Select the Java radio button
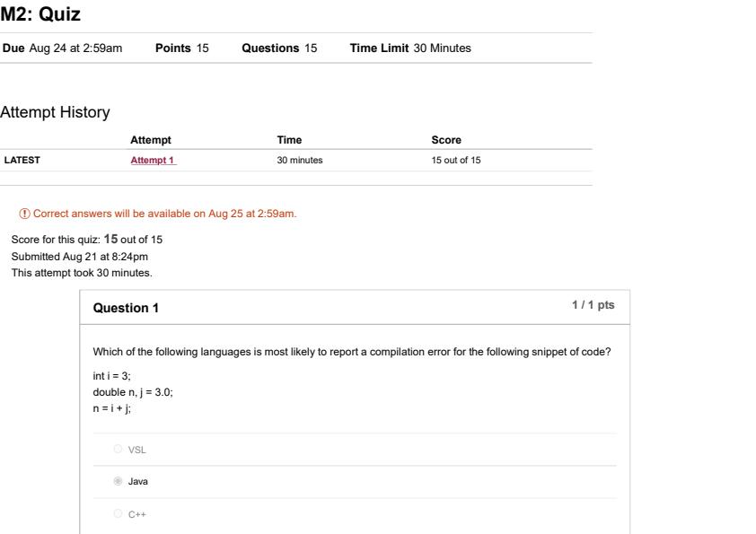The height and width of the screenshot is (534, 756). coord(118,482)
